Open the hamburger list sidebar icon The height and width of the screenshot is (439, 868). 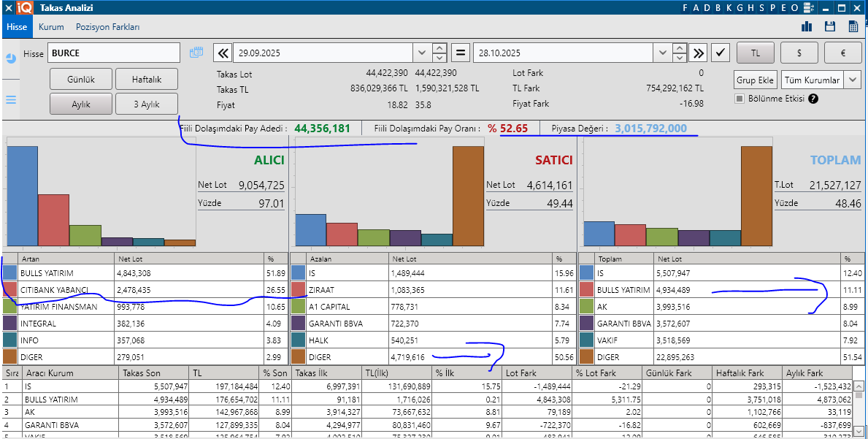[x=10, y=99]
